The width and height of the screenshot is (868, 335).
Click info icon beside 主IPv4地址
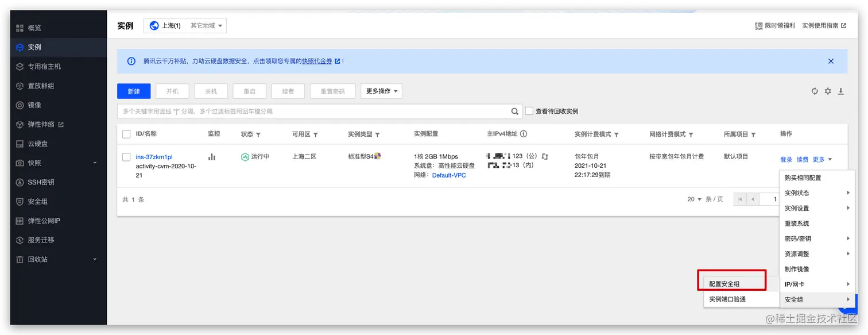(x=524, y=134)
